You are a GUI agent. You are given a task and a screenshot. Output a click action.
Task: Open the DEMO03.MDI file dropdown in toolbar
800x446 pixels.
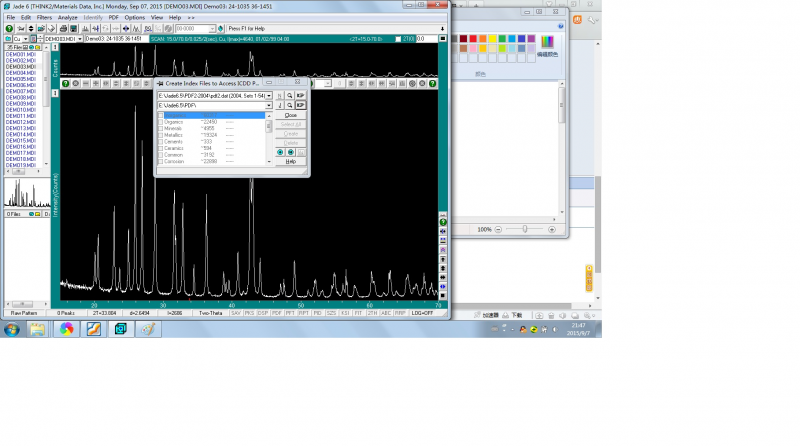[81, 39]
